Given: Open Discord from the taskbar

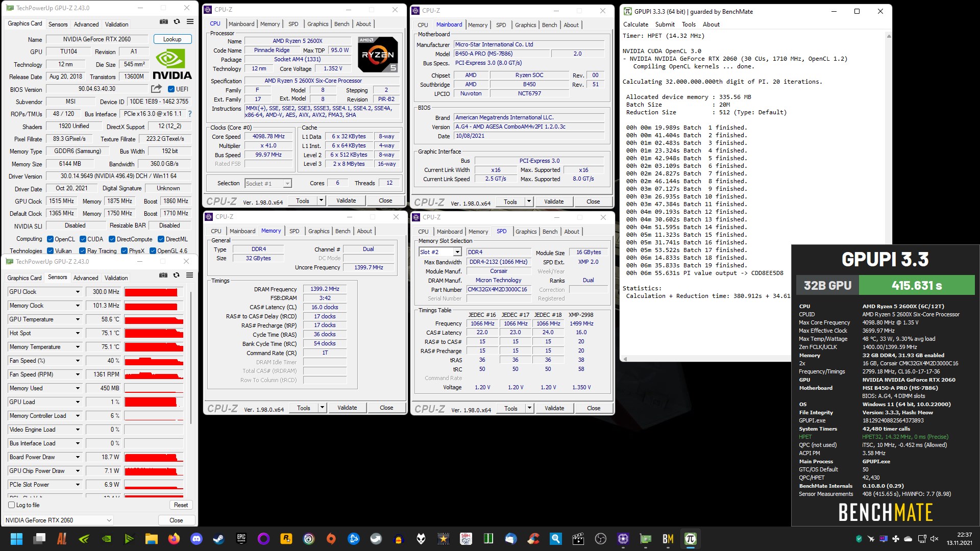Looking at the screenshot, I should point(197,539).
